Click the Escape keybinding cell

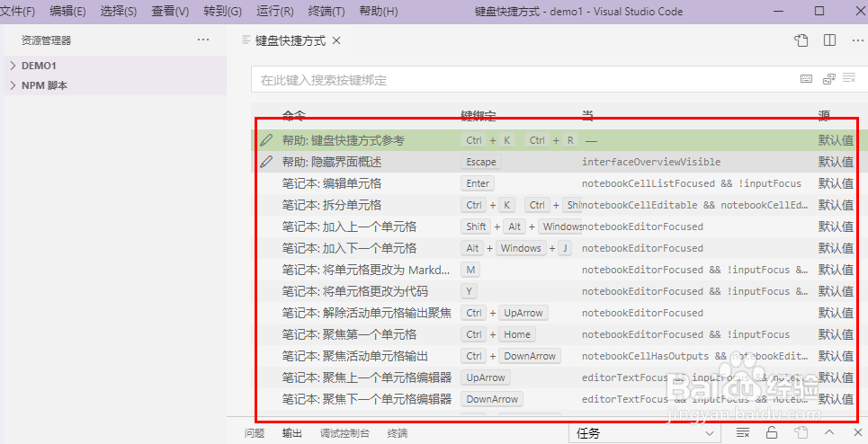point(481,162)
